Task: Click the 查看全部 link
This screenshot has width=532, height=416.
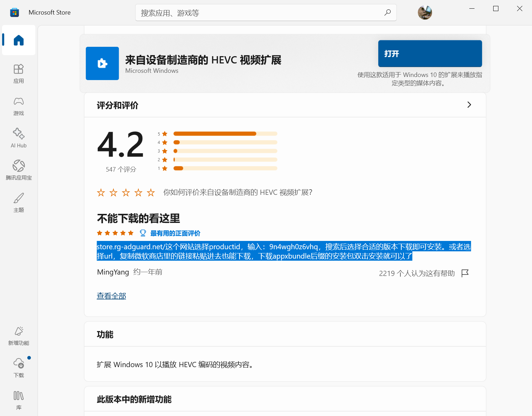Action: [111, 296]
